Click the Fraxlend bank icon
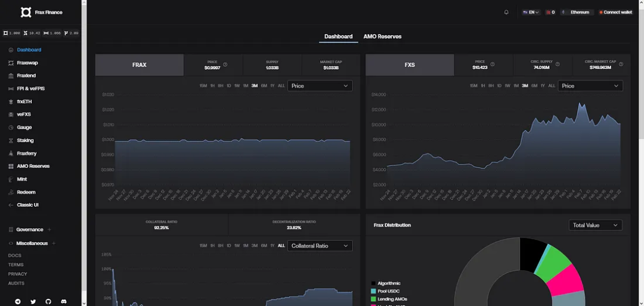Image resolution: width=644 pixels, height=306 pixels. (11, 76)
